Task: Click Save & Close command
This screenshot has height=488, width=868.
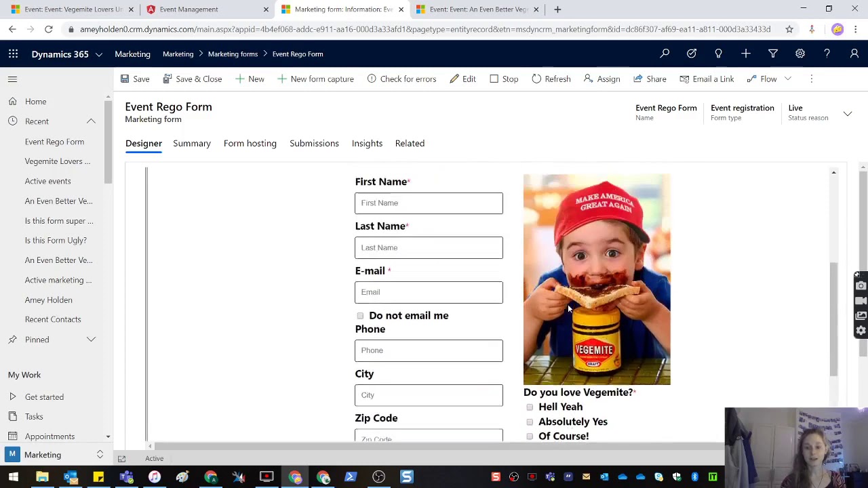Action: pos(193,79)
